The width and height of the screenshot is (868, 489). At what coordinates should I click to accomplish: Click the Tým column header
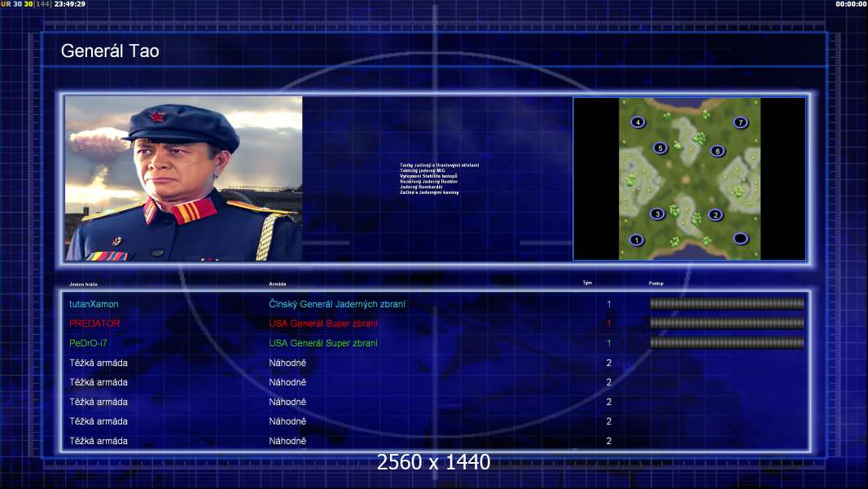tap(587, 283)
